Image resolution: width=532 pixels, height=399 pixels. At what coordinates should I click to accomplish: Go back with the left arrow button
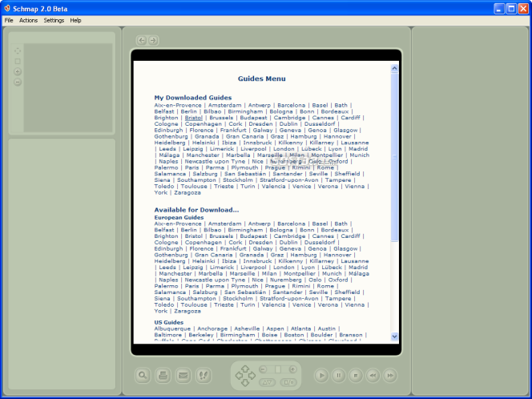click(x=142, y=40)
